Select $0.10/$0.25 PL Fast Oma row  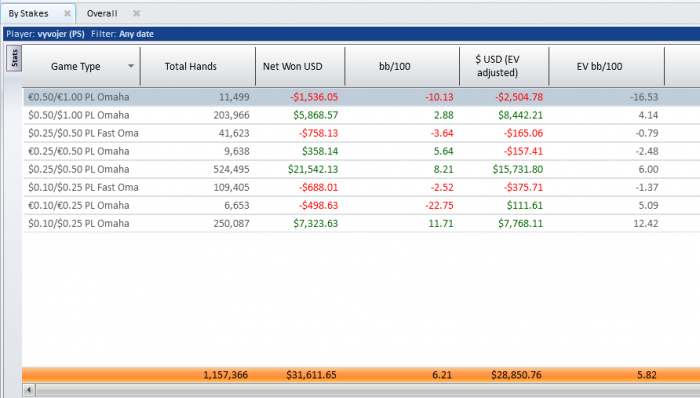pos(362,187)
